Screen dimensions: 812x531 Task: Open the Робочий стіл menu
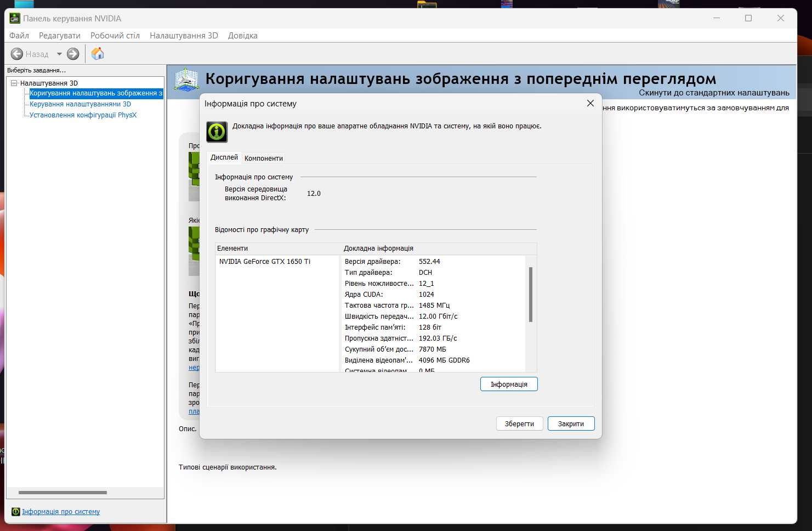115,36
